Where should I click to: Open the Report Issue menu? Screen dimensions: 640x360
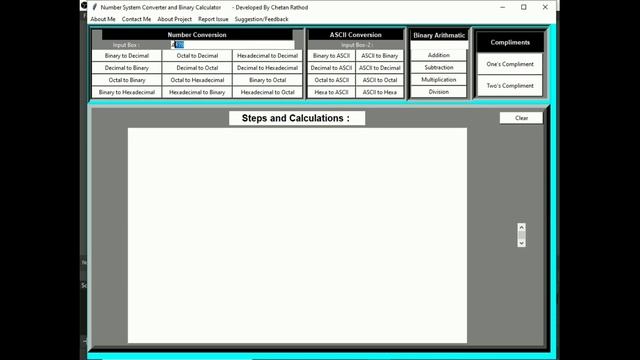pyautogui.click(x=213, y=19)
